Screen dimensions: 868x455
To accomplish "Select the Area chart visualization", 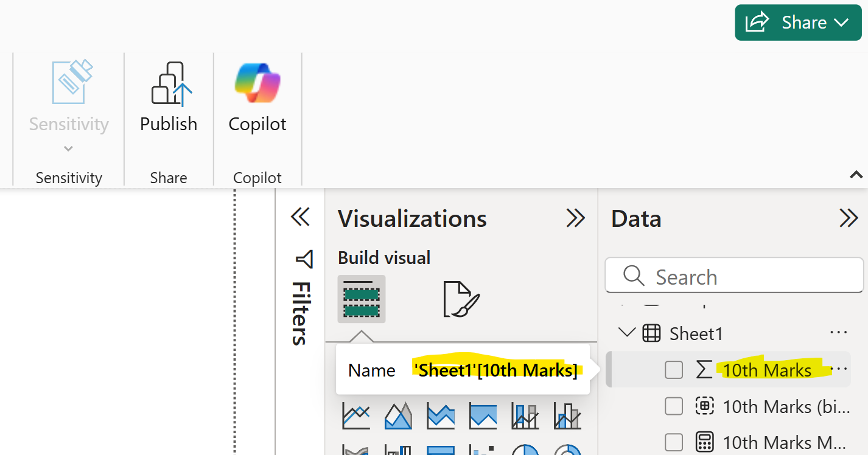I will point(399,416).
